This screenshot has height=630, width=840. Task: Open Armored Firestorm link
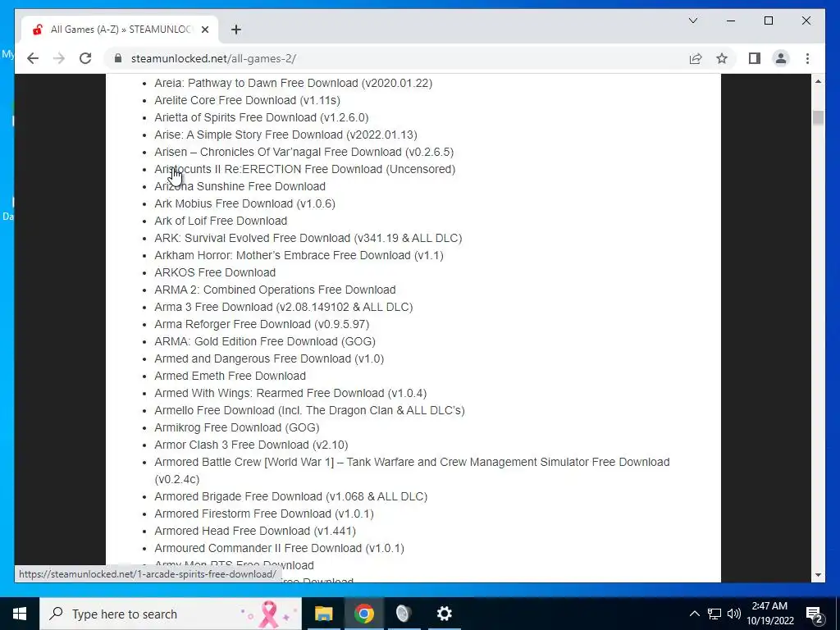pyautogui.click(x=264, y=514)
